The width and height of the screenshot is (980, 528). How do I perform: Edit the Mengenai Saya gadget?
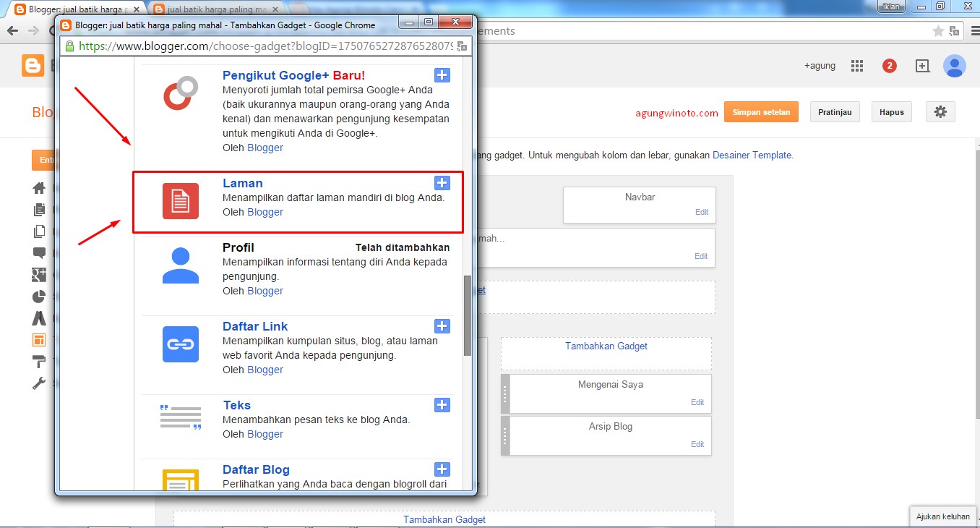click(697, 402)
